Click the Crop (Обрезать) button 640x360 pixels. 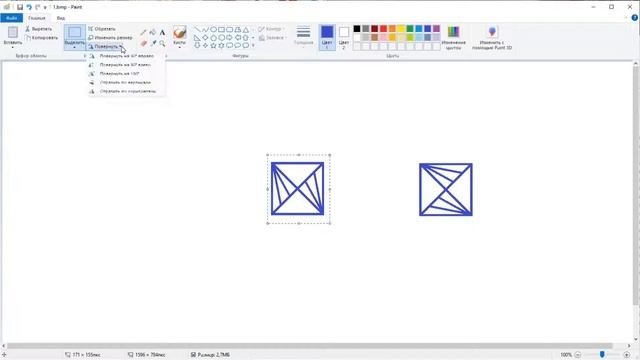pyautogui.click(x=102, y=29)
